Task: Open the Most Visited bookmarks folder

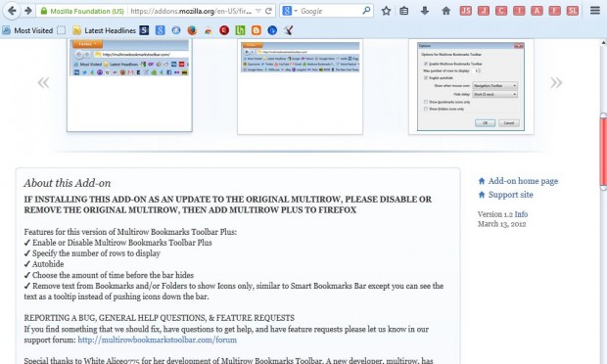Action: coord(27,30)
